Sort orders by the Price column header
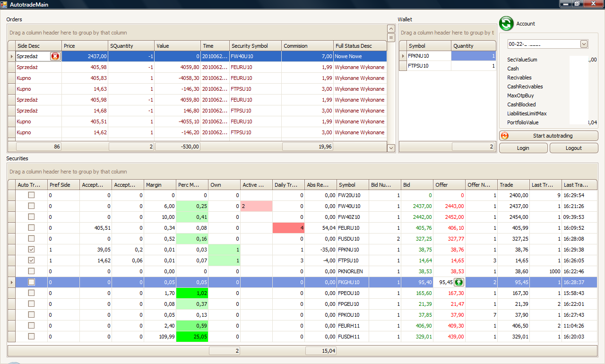The width and height of the screenshot is (605, 364). click(x=85, y=46)
